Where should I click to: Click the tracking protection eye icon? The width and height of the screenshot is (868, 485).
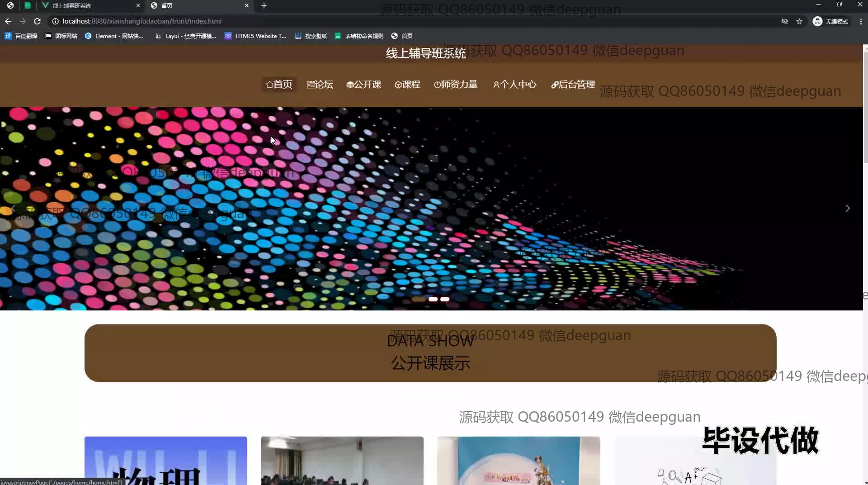pos(785,21)
